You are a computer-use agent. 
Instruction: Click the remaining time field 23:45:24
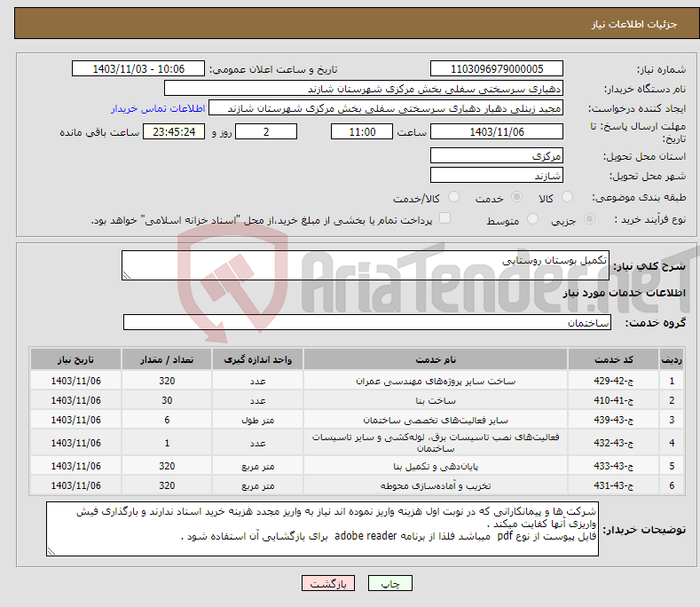[x=174, y=131]
